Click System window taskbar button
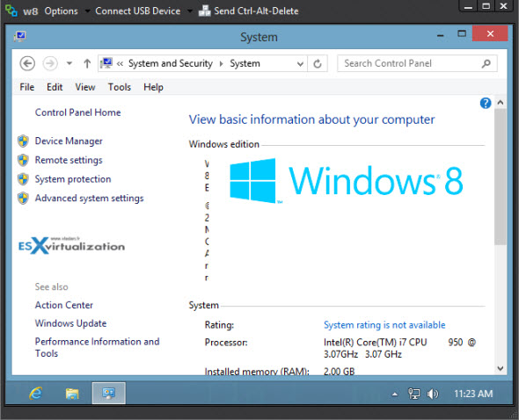The image size is (519, 420). click(x=109, y=393)
